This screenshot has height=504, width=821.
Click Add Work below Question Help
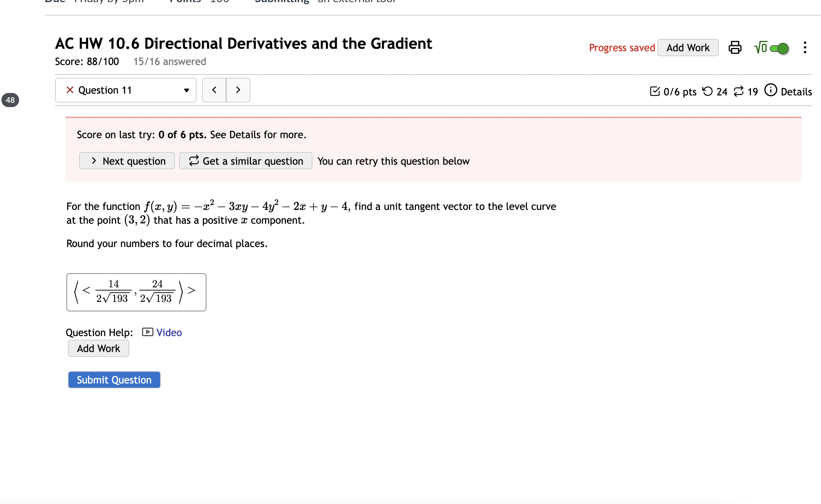(x=98, y=348)
